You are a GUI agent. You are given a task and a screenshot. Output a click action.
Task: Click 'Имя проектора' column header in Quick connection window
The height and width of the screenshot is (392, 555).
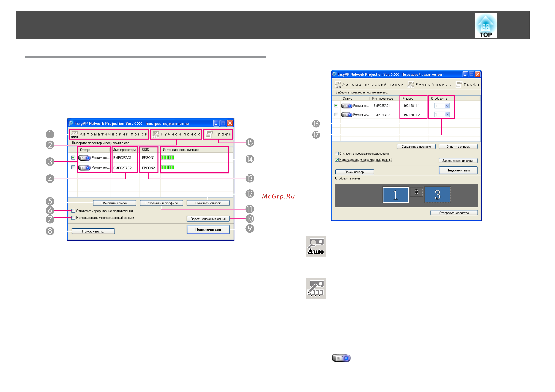pyautogui.click(x=125, y=150)
